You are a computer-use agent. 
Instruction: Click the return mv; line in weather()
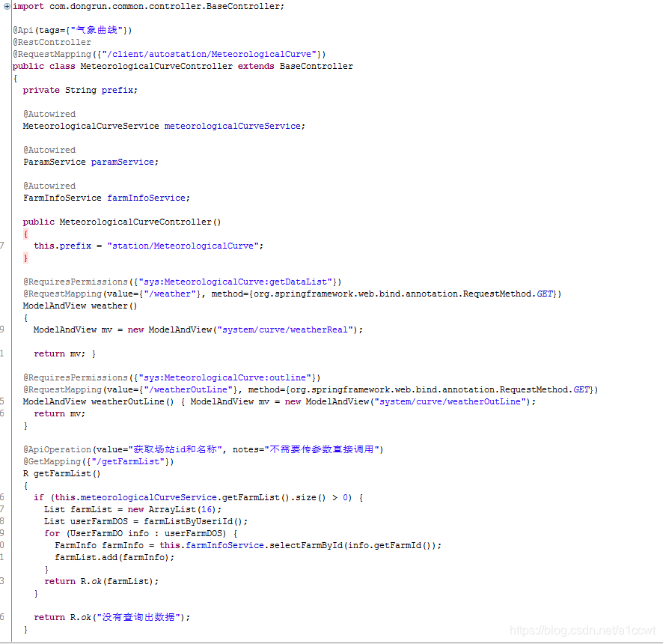coord(60,353)
